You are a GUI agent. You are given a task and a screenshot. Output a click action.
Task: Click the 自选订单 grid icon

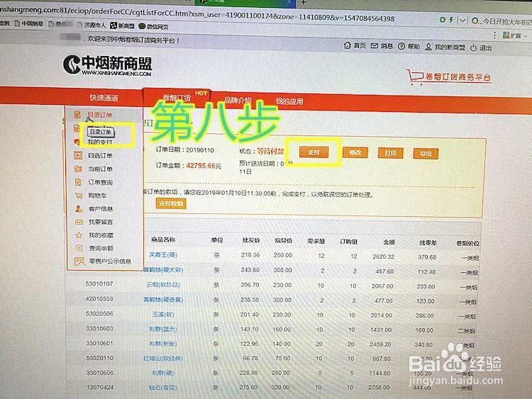coord(78,155)
